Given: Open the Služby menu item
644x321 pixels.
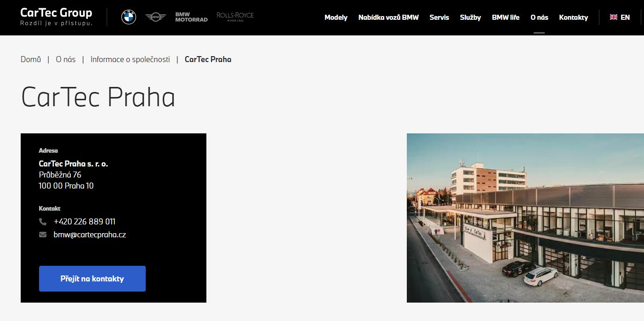Looking at the screenshot, I should [470, 17].
